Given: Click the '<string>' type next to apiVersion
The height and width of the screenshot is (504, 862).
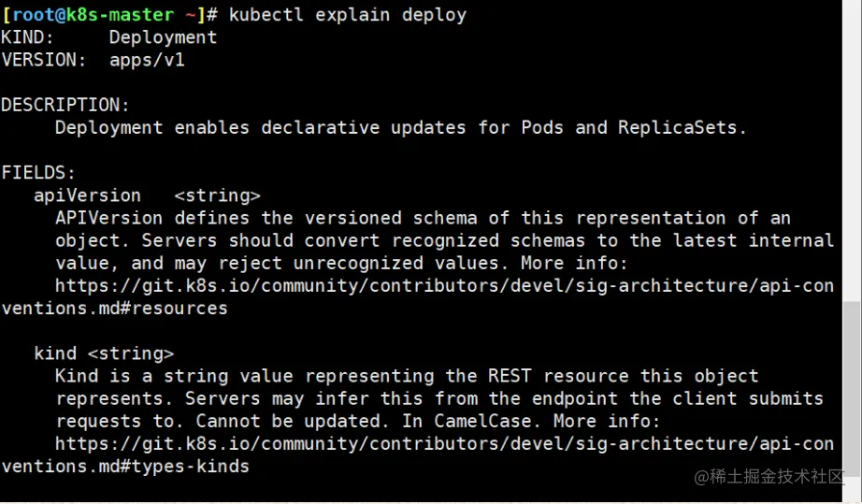Looking at the screenshot, I should tap(217, 195).
